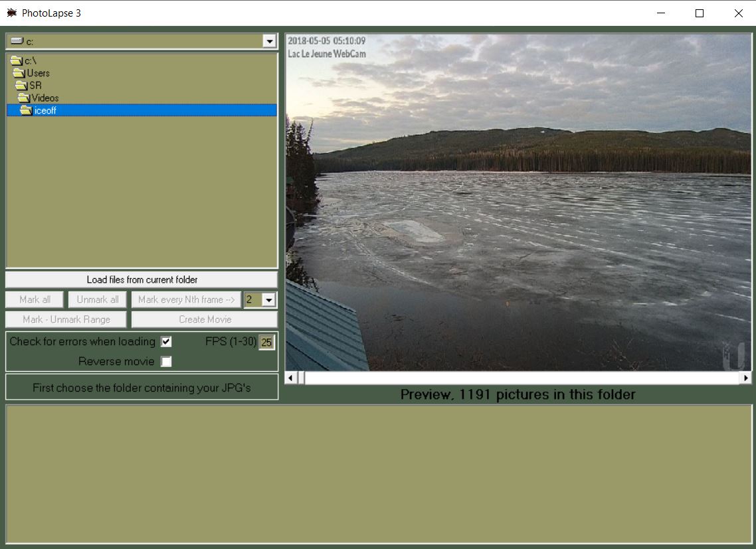Click the left arrow of the preview scrollbar
Viewport: 756px width, 549px height.
coord(289,376)
